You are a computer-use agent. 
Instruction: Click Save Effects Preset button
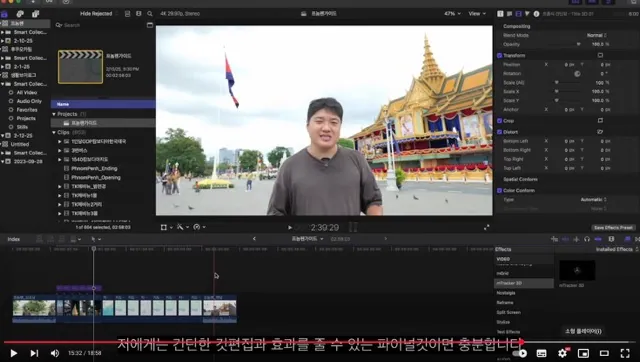click(x=613, y=228)
